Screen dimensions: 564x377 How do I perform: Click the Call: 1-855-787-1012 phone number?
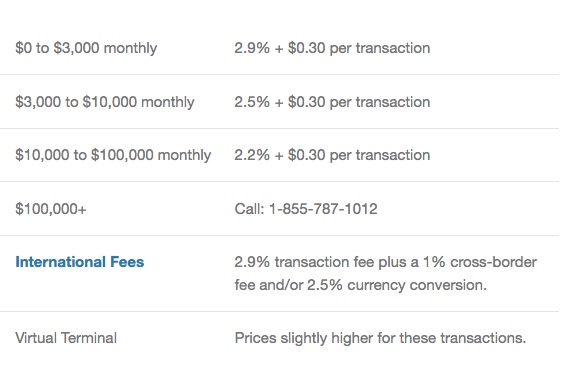[306, 209]
